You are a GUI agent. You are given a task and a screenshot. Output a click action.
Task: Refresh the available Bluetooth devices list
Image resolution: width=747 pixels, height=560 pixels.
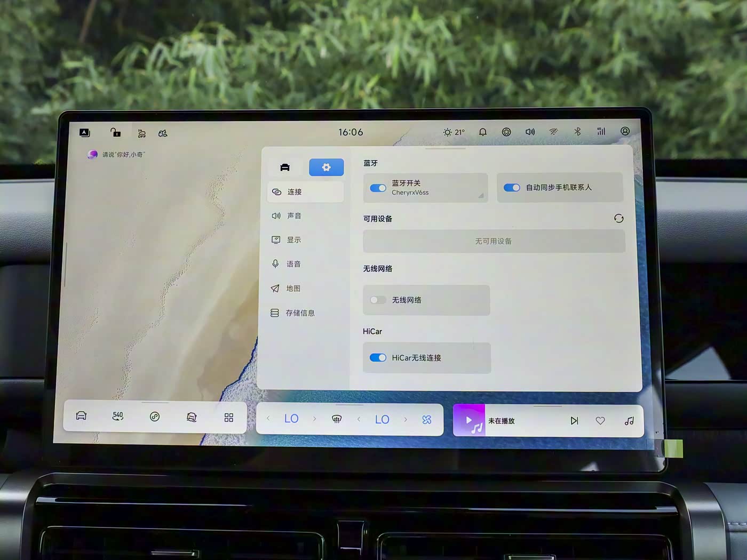pos(618,219)
